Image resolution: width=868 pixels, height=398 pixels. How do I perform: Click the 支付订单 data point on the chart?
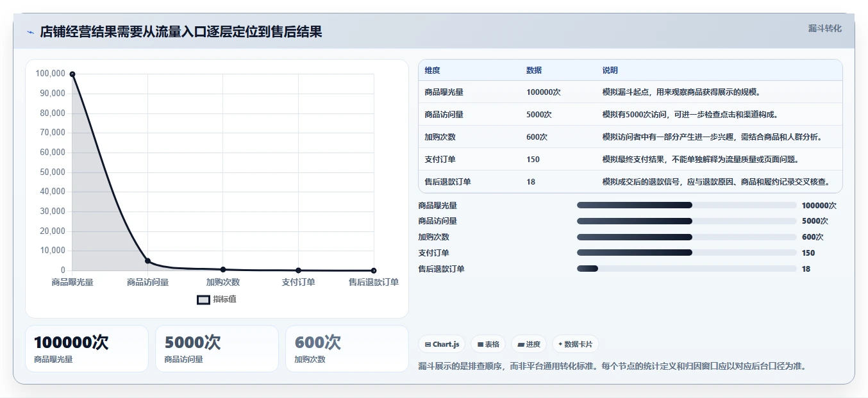[298, 270]
